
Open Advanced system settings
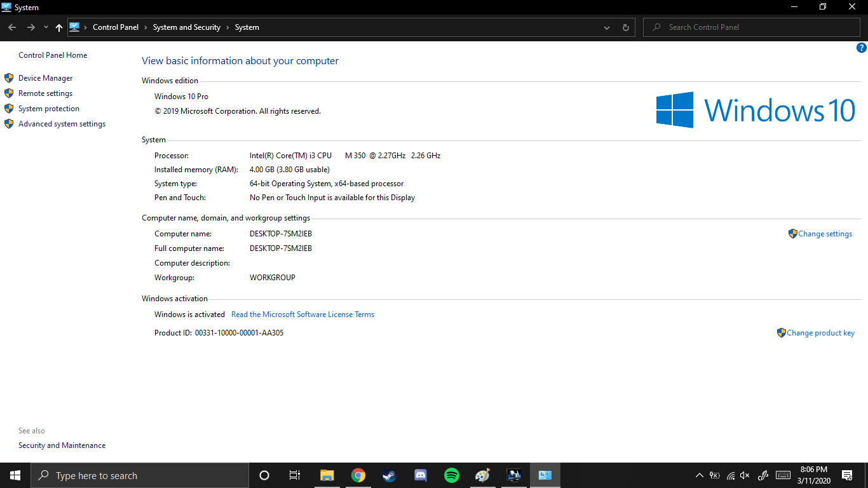pos(62,124)
